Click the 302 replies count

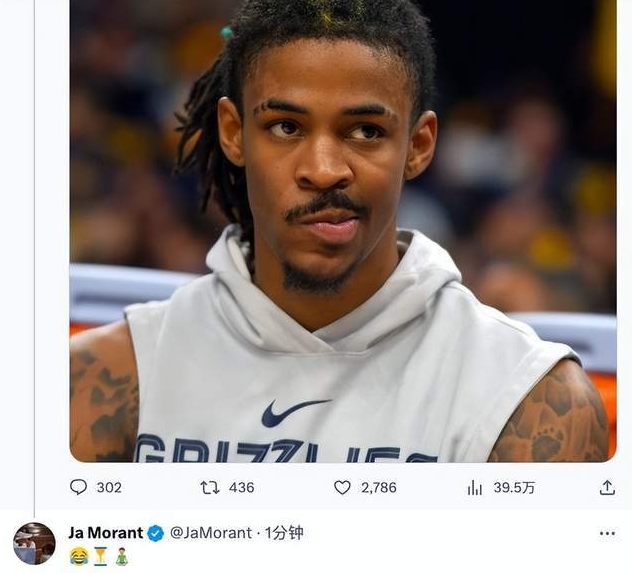(x=109, y=488)
